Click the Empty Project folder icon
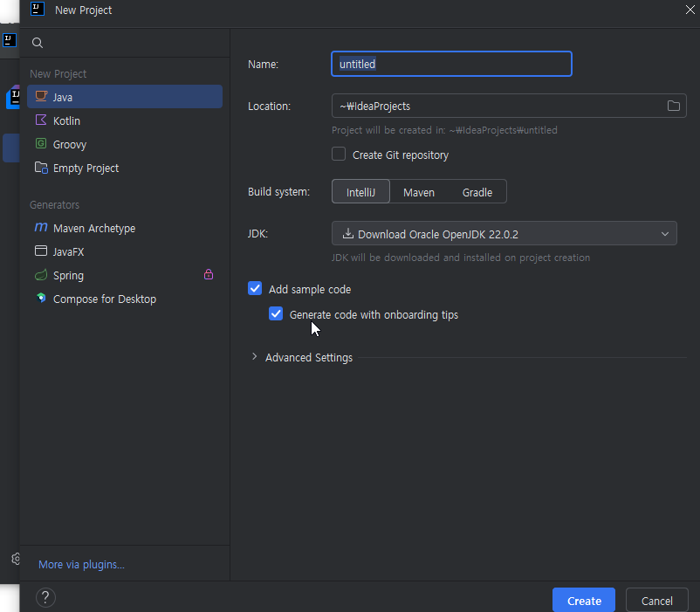 point(41,168)
